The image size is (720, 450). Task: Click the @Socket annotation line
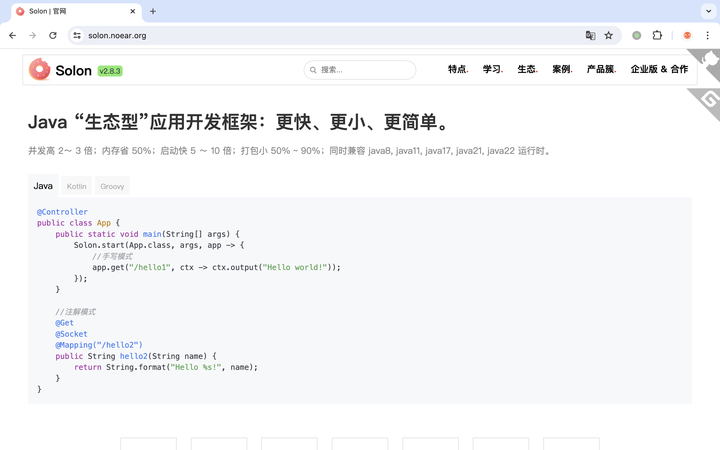71,334
